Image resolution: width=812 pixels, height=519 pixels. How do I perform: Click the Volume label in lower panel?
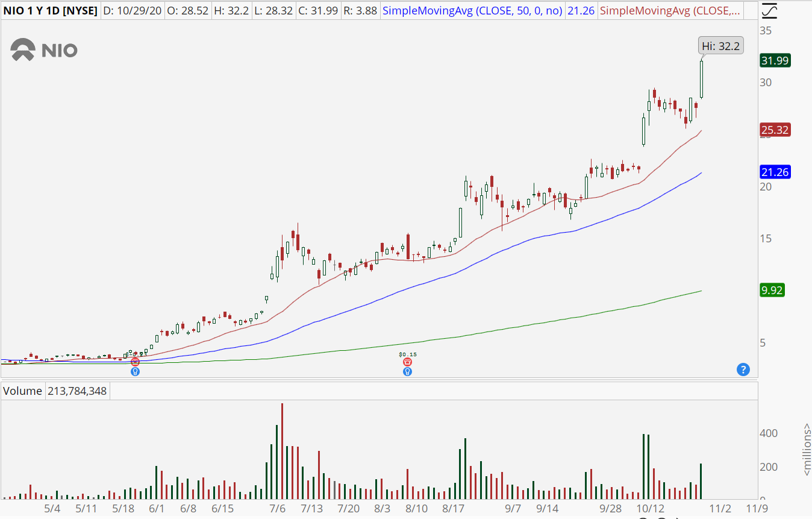click(x=23, y=391)
